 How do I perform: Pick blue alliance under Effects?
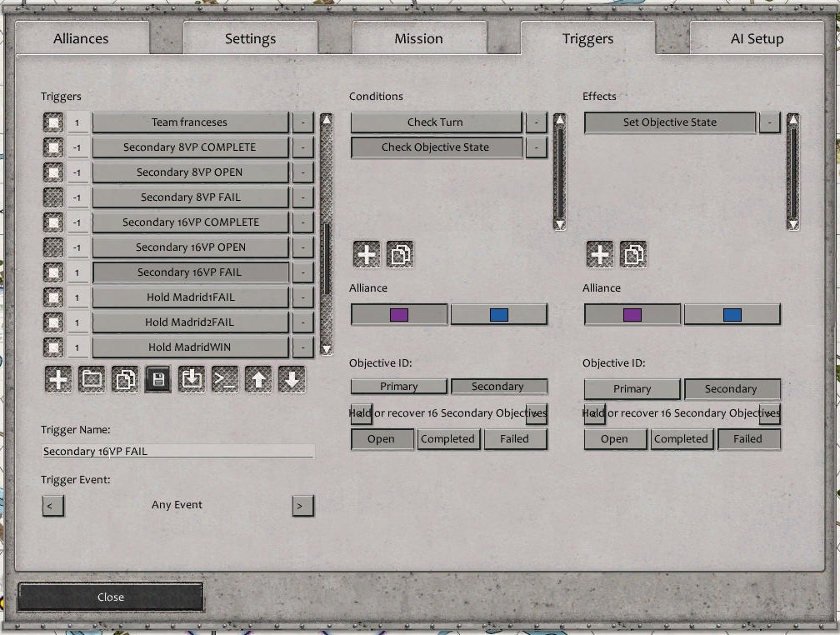click(732, 314)
